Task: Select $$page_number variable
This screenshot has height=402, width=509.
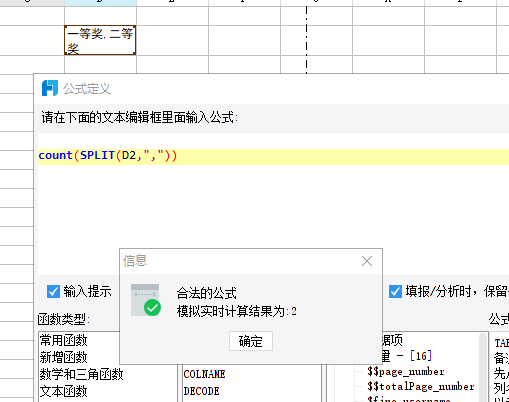Action: pos(406,371)
